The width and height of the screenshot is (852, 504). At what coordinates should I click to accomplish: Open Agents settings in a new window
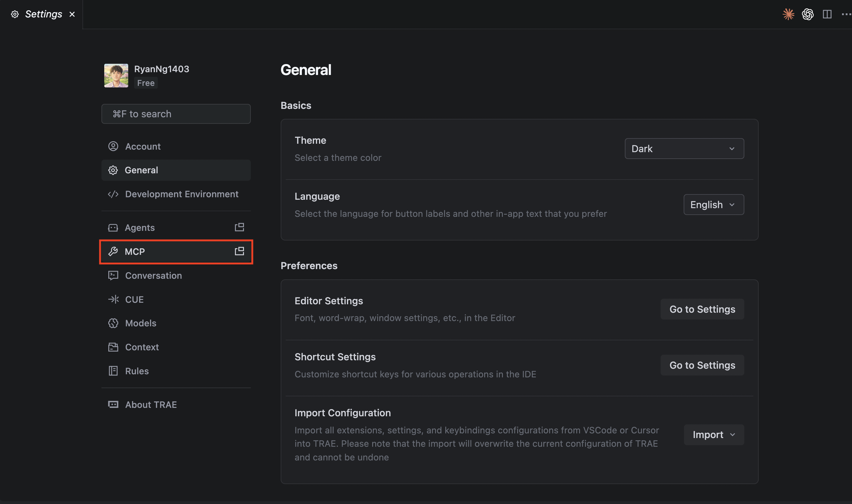[239, 227]
